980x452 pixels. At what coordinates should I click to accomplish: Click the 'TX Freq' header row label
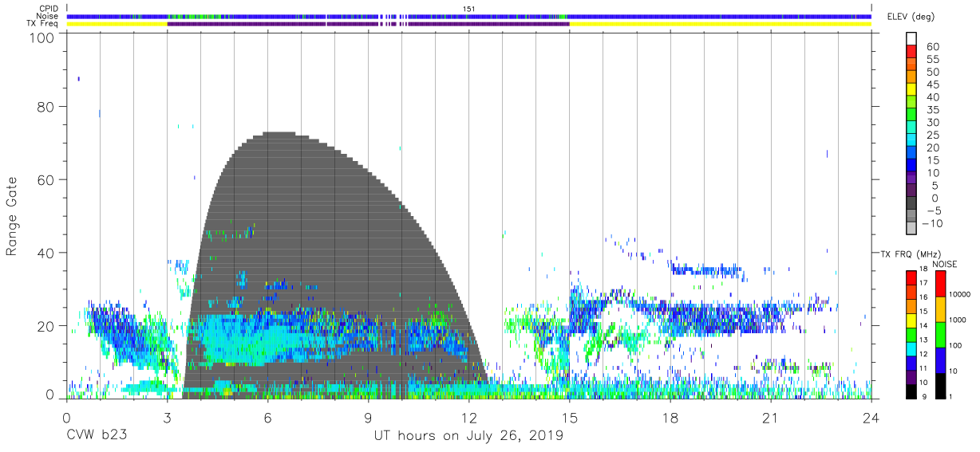click(x=44, y=24)
